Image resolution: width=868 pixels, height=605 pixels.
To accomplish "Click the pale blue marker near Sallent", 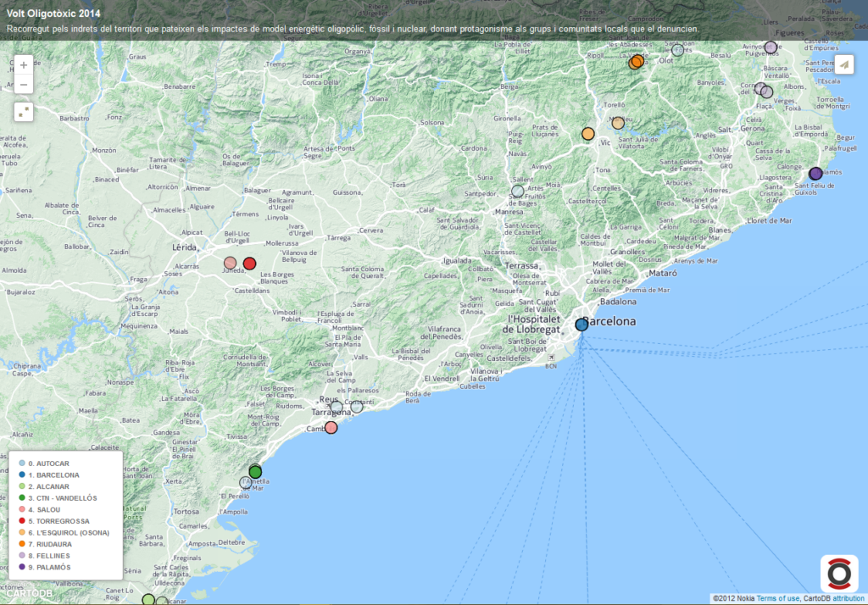I will tap(518, 191).
